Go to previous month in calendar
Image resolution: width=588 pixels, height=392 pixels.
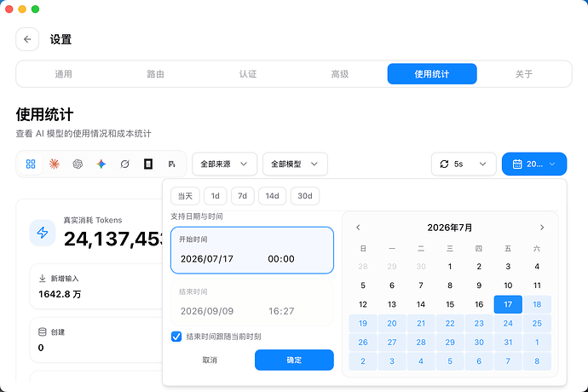pyautogui.click(x=358, y=228)
